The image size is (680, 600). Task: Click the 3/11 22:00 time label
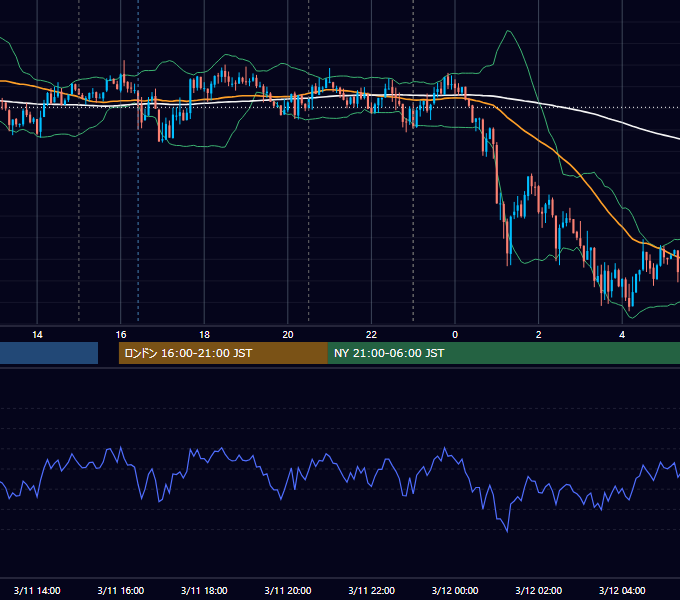click(x=372, y=590)
